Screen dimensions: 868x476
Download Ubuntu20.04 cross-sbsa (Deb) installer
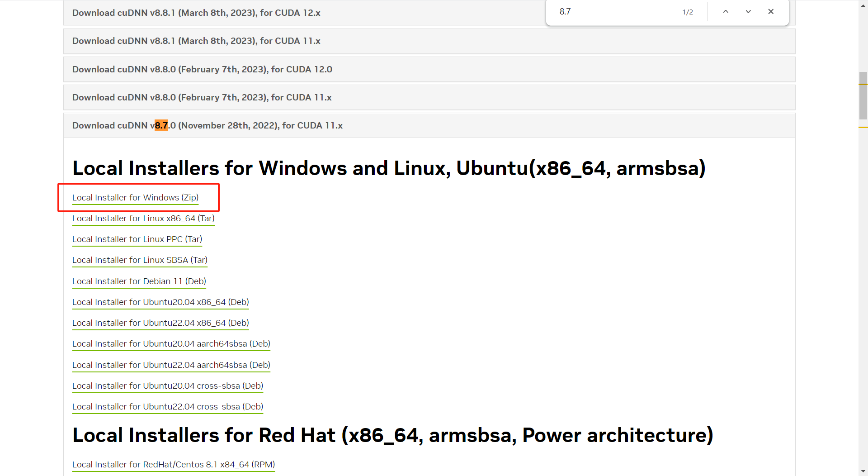tap(168, 386)
